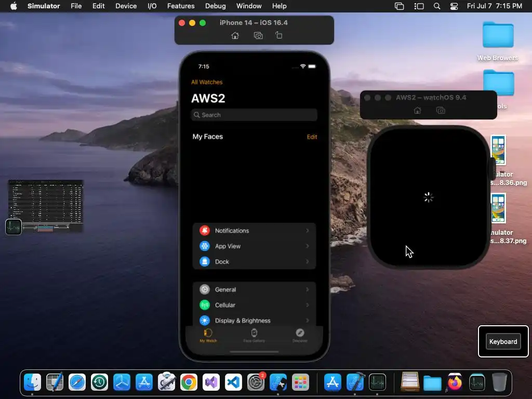Open Finder from the macOS Dock
This screenshot has width=532, height=399.
[x=33, y=382]
